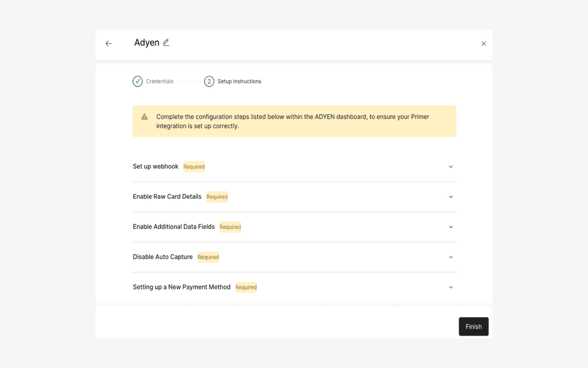Click the Adyen heading text

coord(146,43)
